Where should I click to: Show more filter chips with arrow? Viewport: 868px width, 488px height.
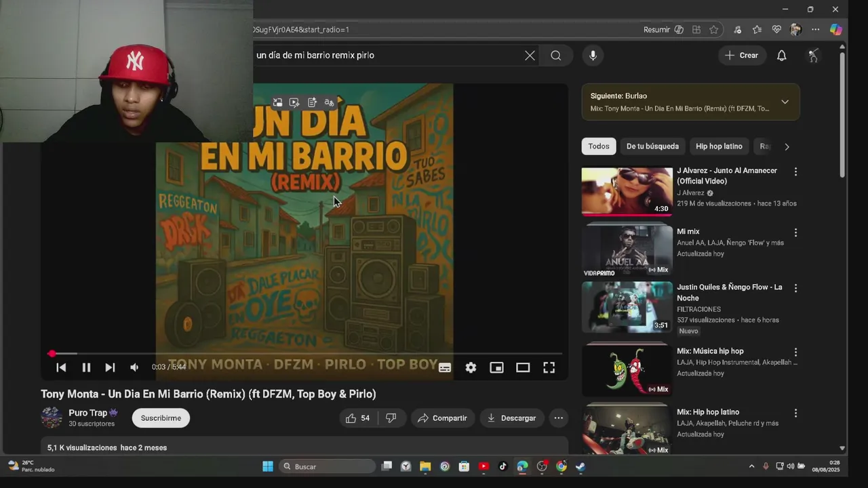(x=787, y=146)
